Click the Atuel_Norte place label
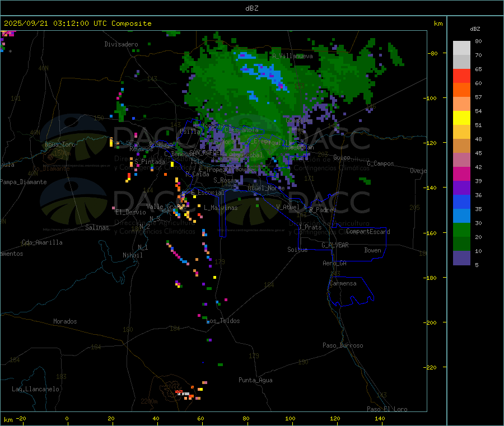This screenshot has height=426, width=504. pyautogui.click(x=266, y=188)
